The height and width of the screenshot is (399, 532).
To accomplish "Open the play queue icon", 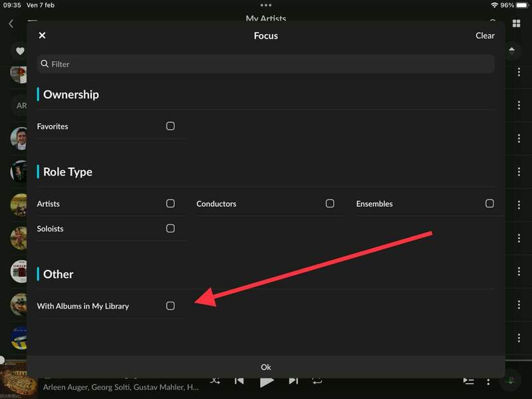I will [469, 381].
